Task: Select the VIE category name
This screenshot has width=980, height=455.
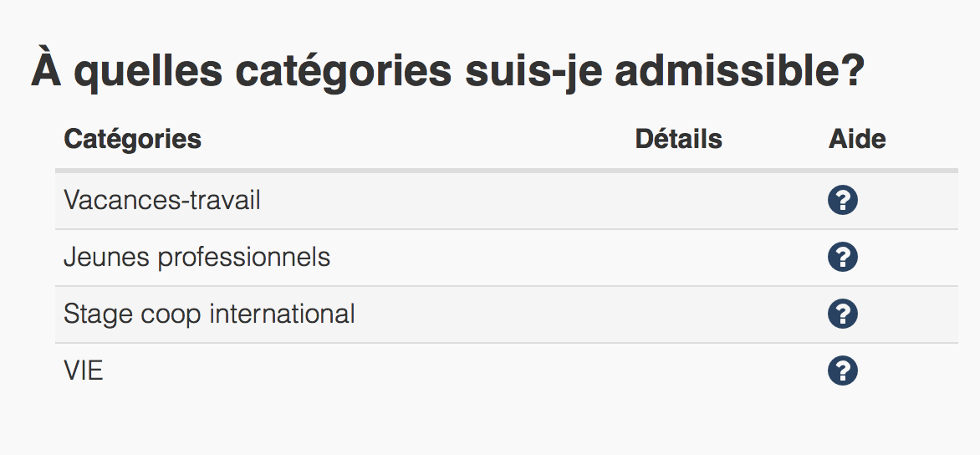Action: pos(84,371)
